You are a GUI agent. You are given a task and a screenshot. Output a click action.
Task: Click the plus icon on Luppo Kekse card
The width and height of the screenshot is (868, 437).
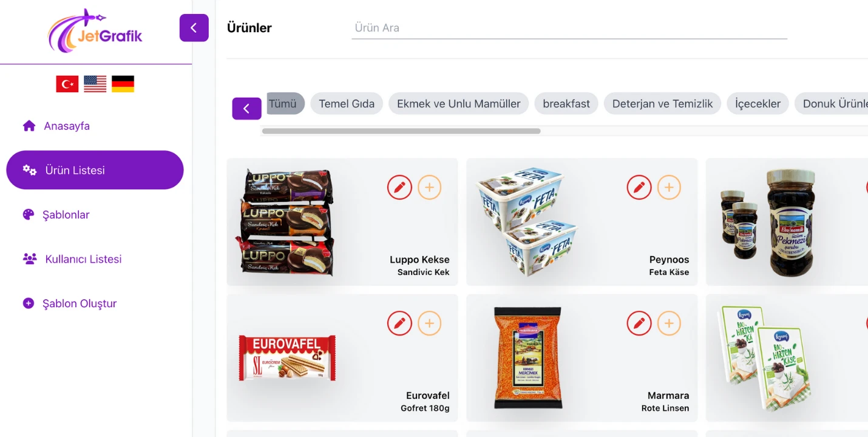coord(429,188)
